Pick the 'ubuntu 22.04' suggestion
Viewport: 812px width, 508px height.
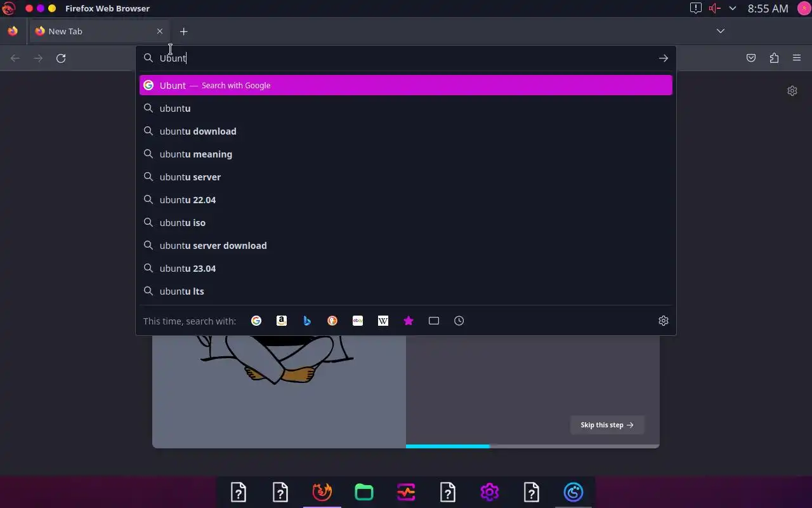coord(406,199)
